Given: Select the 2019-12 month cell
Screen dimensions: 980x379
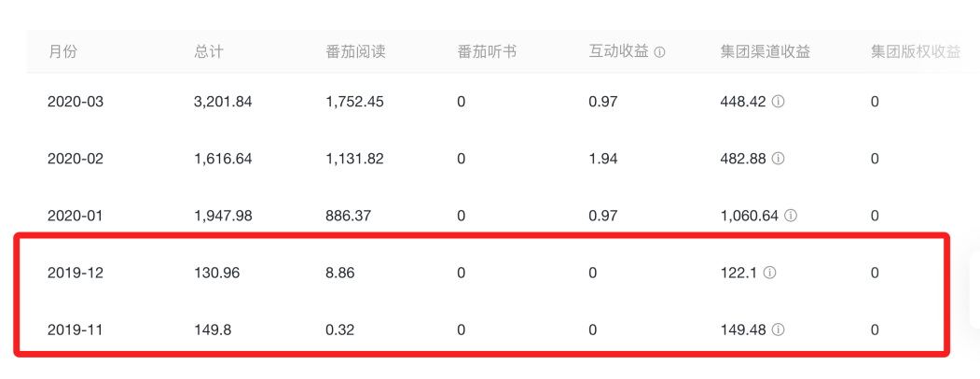Looking at the screenshot, I should pyautogui.click(x=75, y=273).
